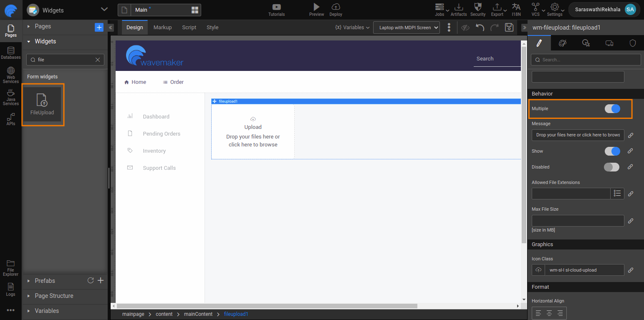Open the Laptop with MDPI Screen dropdown
The width and height of the screenshot is (644, 320).
tap(407, 28)
